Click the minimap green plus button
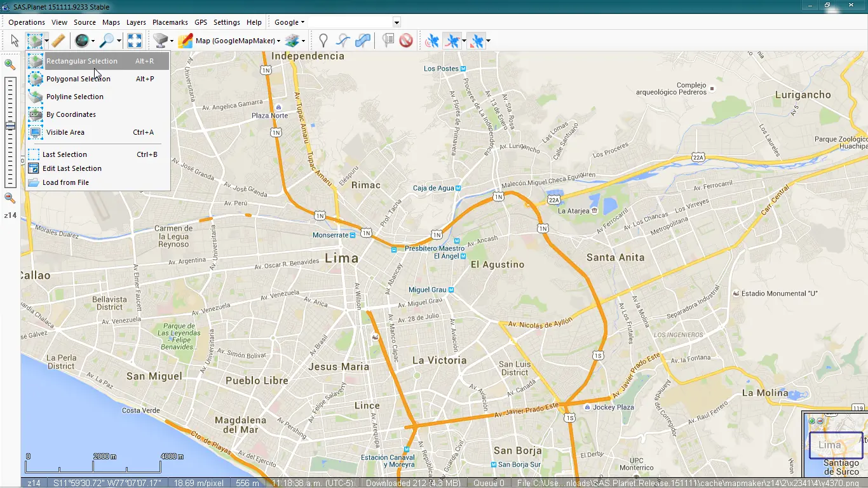 pos(811,421)
